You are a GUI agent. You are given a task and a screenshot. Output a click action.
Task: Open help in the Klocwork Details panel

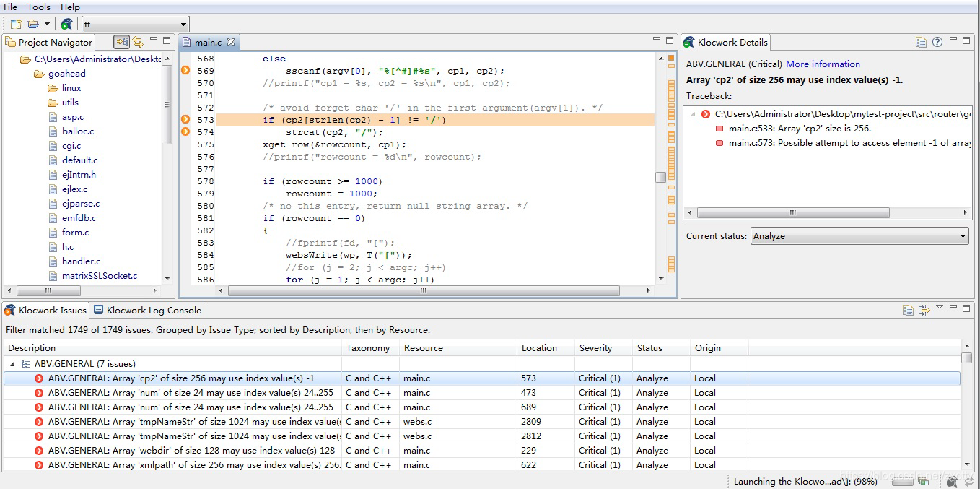pos(937,42)
